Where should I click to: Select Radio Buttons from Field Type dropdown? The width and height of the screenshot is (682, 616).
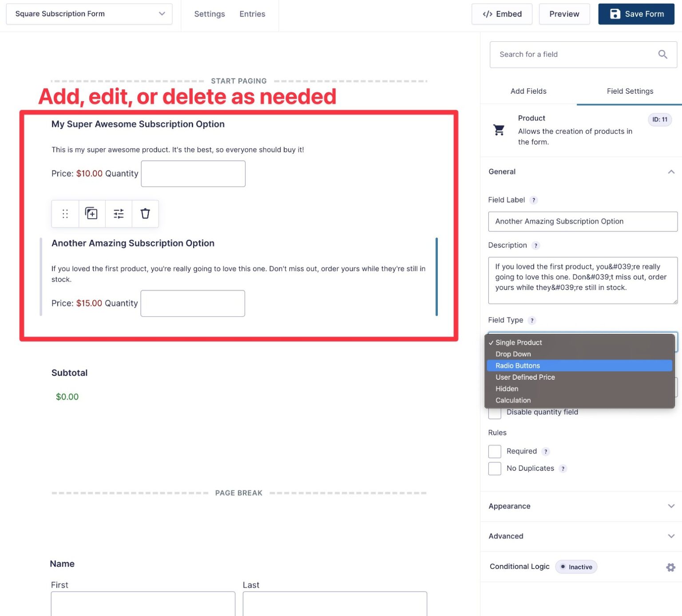(517, 366)
